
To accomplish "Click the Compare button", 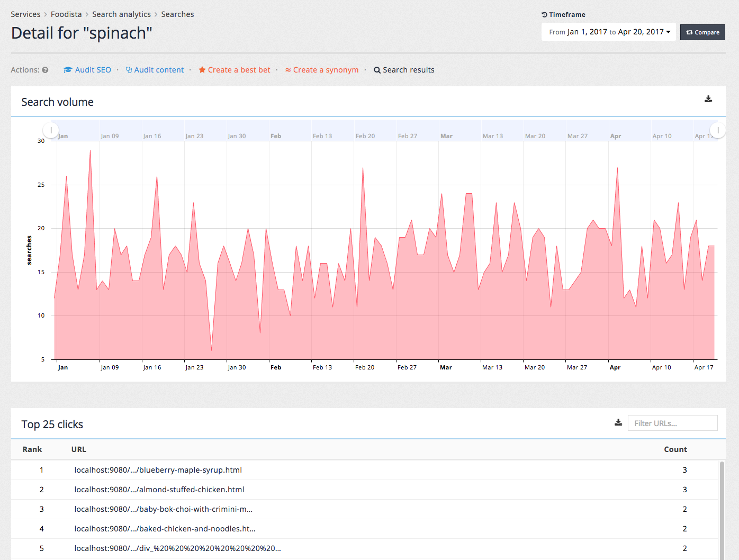I will tap(702, 32).
